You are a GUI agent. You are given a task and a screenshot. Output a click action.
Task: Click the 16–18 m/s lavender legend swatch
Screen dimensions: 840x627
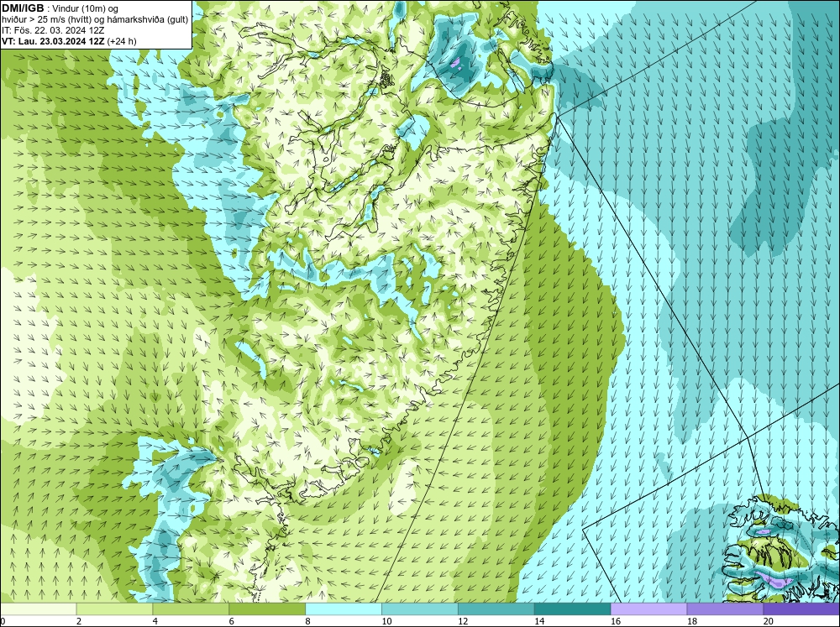648,609
